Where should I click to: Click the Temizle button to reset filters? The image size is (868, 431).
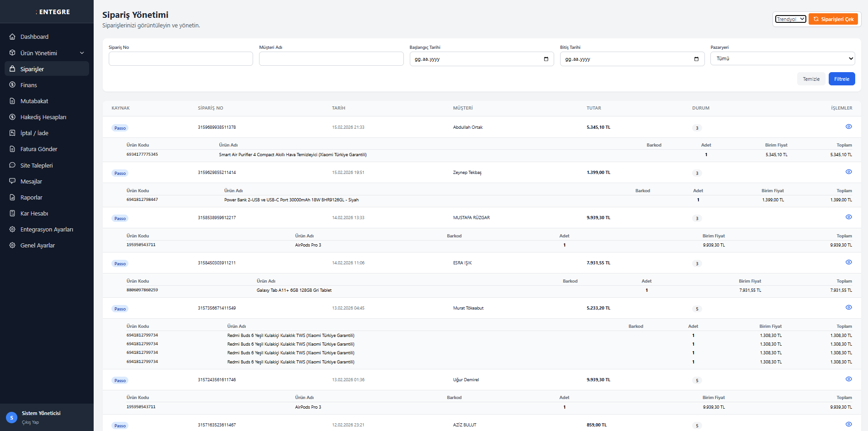click(811, 79)
